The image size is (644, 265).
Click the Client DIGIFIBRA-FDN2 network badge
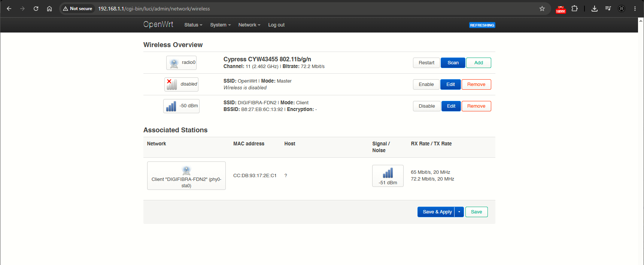point(186,176)
